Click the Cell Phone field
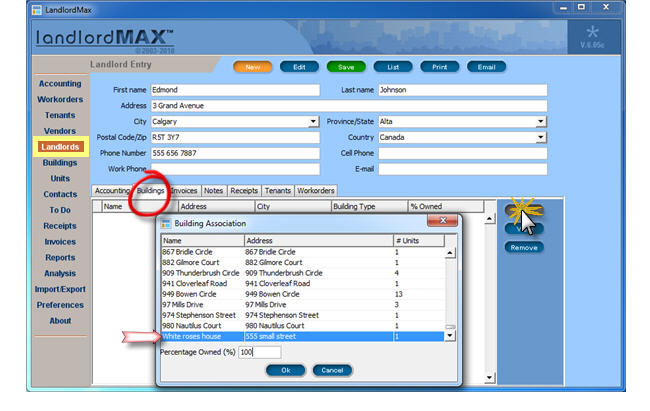Image resolution: width=650 pixels, height=411 pixels. (x=463, y=153)
